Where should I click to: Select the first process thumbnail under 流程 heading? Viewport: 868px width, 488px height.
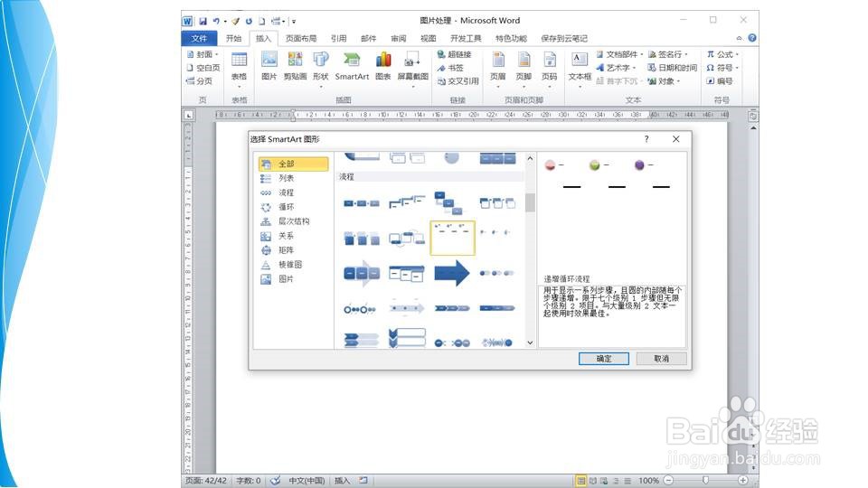click(362, 203)
